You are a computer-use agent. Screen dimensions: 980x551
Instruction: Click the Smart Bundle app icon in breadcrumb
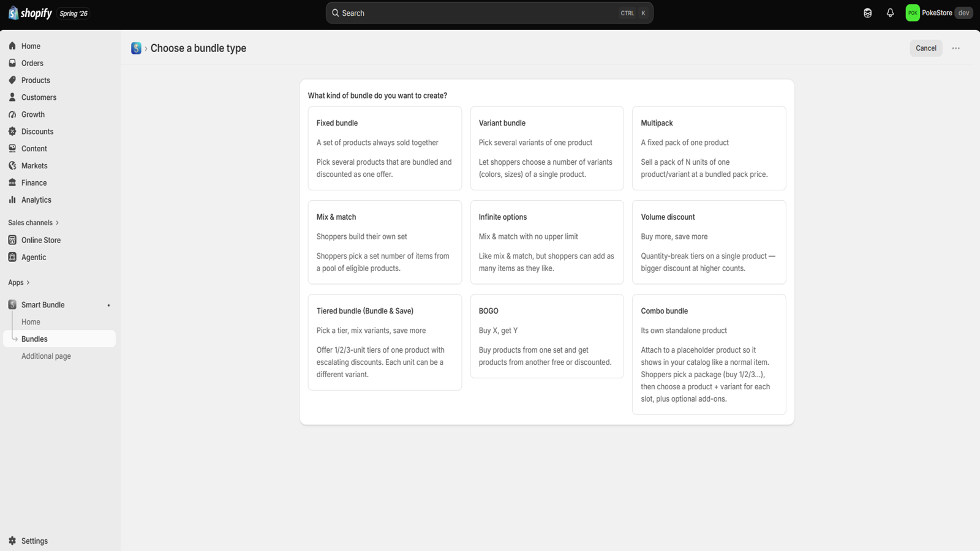(136, 48)
